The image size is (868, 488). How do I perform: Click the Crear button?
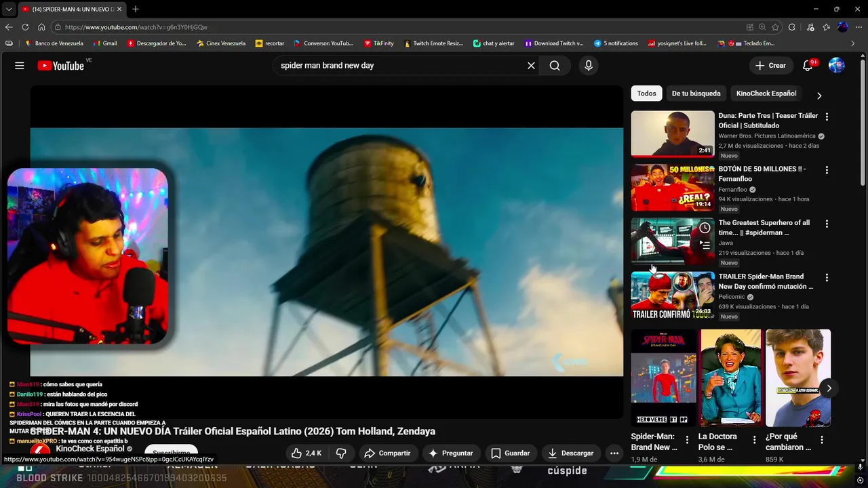click(x=770, y=66)
